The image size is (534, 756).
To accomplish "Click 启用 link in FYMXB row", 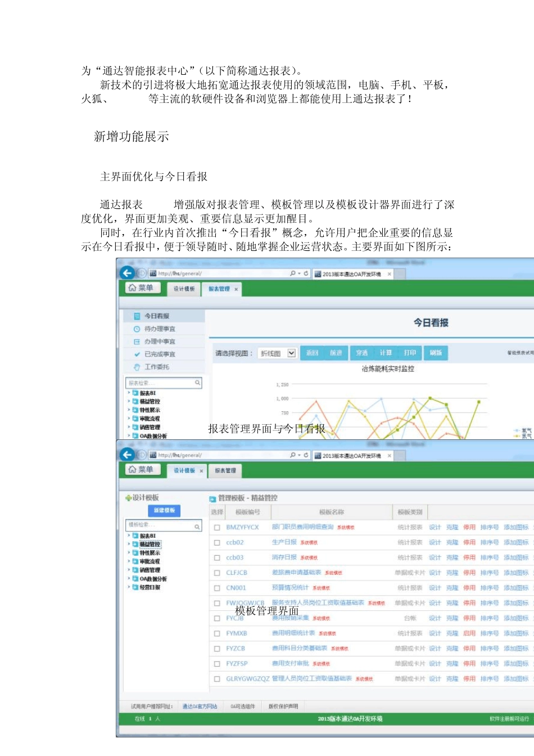I will 469,634.
